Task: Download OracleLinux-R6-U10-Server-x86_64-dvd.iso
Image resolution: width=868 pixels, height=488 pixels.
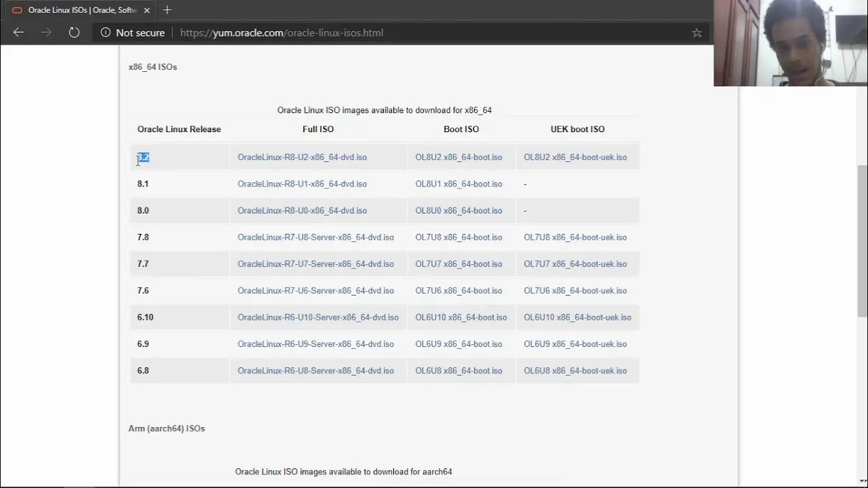Action: pos(318,317)
